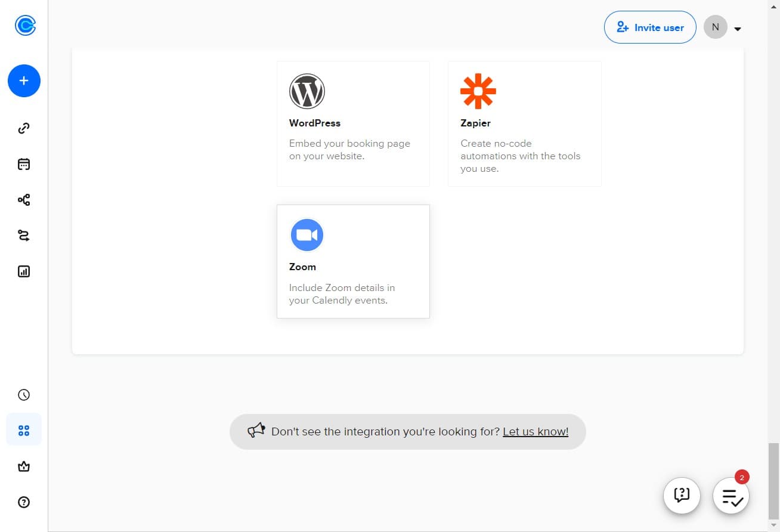Click the N profile avatar
This screenshot has height=532, width=780.
click(x=716, y=27)
